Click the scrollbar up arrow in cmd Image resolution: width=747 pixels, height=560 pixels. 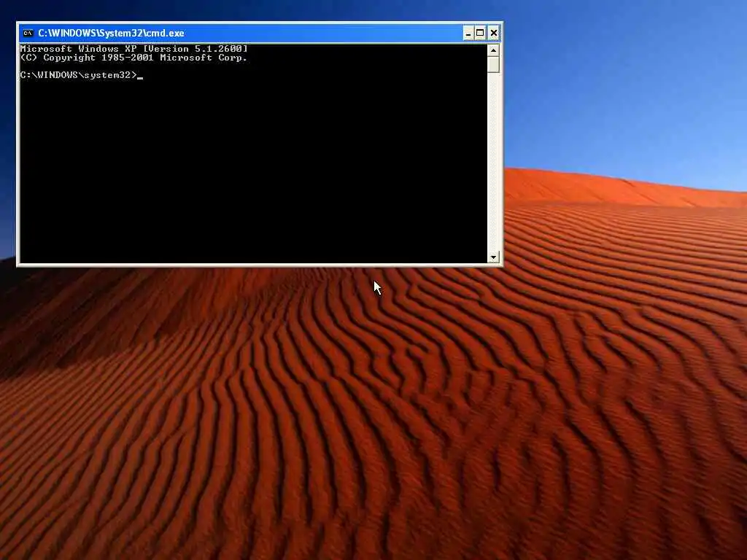pyautogui.click(x=494, y=50)
